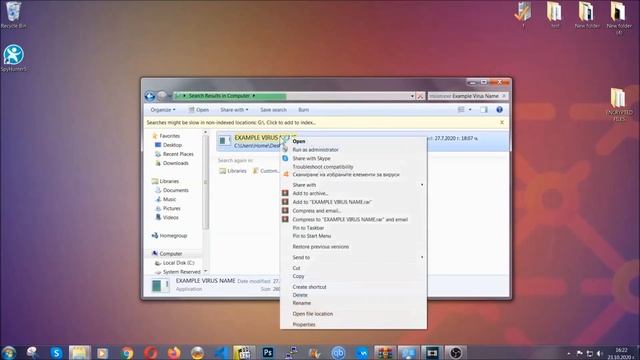
Task: Click Rename in the context menu
Action: coord(302,303)
